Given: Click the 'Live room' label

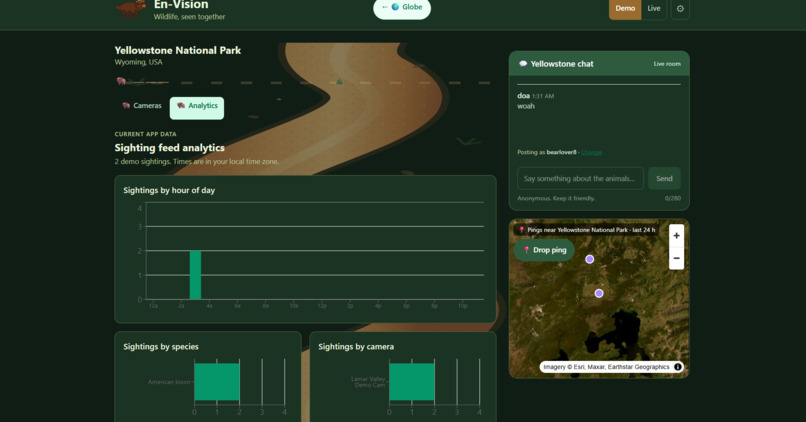Looking at the screenshot, I should 667,64.
